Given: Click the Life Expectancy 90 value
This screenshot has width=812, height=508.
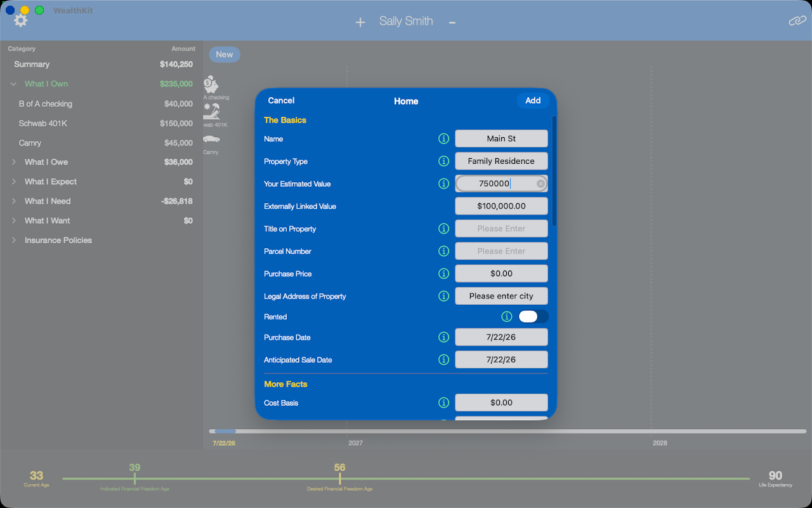Looking at the screenshot, I should (x=775, y=476).
